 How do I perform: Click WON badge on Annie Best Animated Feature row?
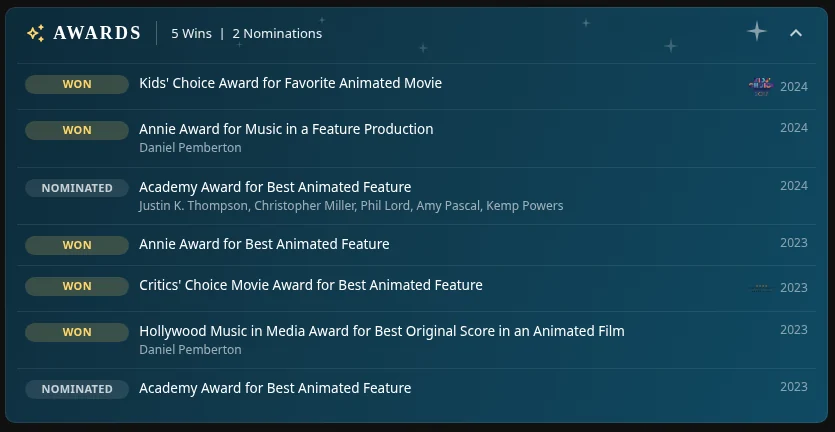tap(77, 245)
